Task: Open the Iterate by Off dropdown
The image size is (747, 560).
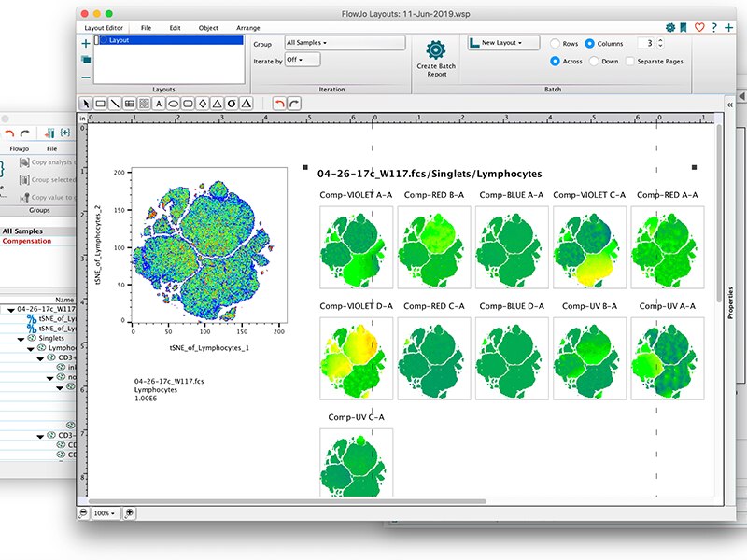Action: (x=302, y=60)
